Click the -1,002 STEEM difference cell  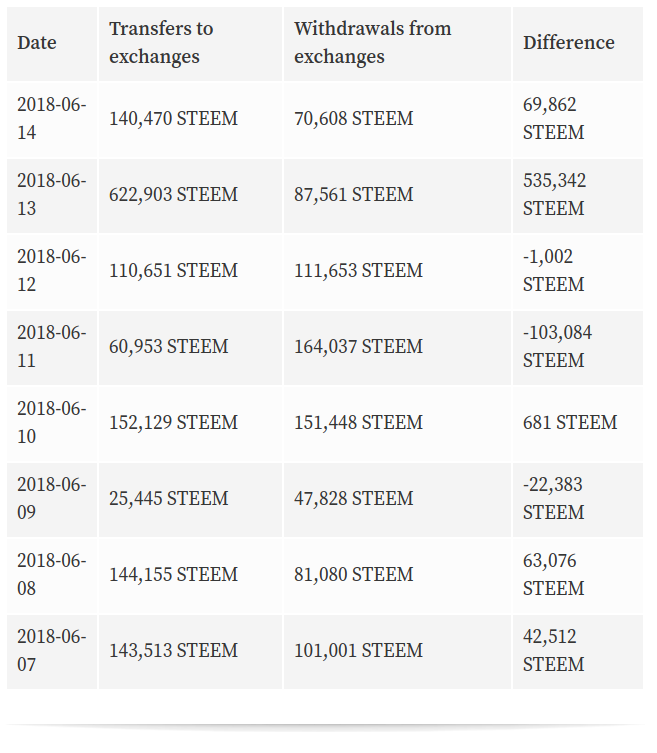tap(578, 271)
